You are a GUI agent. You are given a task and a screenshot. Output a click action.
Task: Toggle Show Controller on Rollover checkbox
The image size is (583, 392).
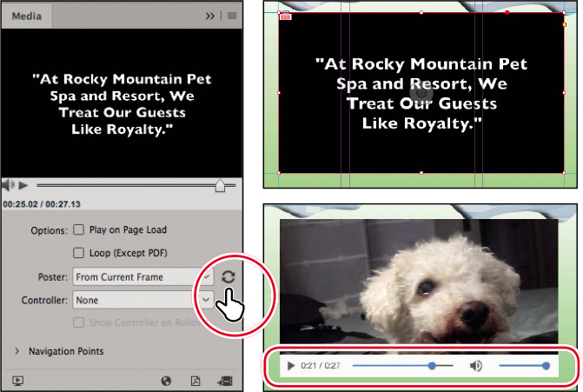[78, 322]
